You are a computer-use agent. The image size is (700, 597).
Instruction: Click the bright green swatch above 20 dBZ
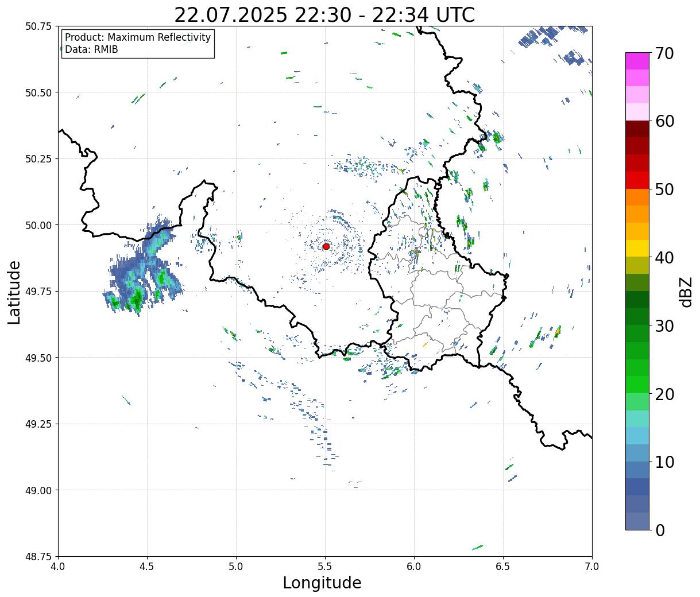click(x=637, y=384)
